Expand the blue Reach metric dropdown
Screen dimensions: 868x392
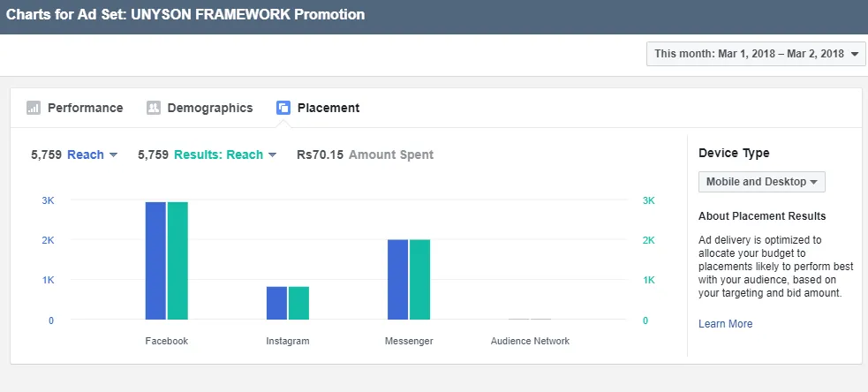click(x=93, y=155)
